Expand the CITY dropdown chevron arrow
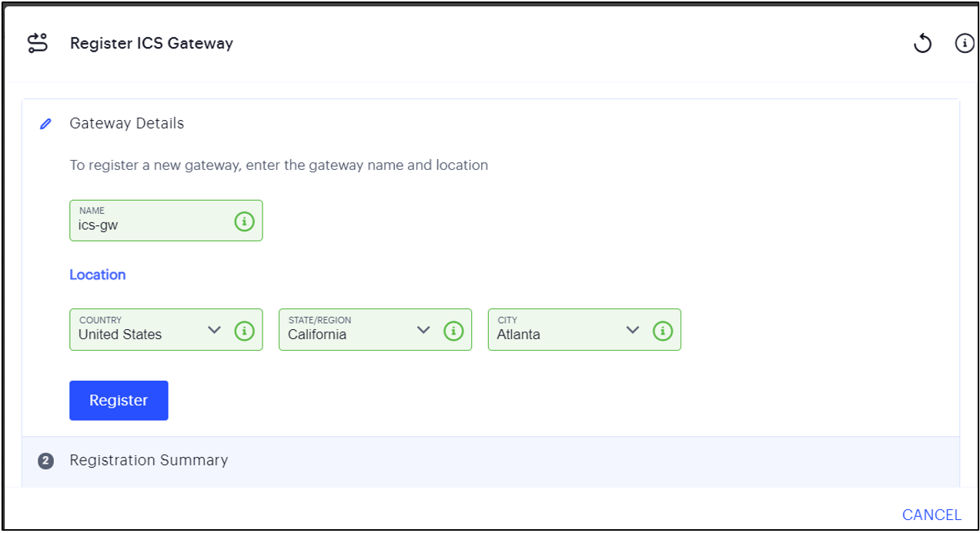 click(x=633, y=329)
